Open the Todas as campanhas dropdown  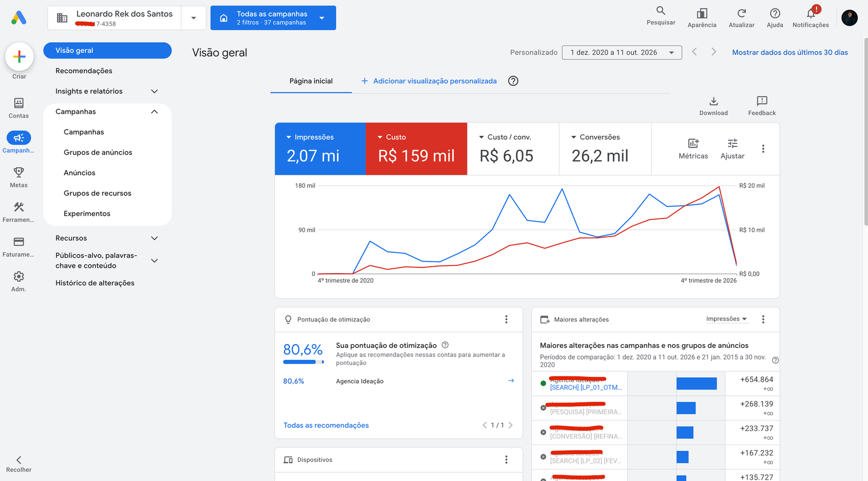pyautogui.click(x=273, y=18)
